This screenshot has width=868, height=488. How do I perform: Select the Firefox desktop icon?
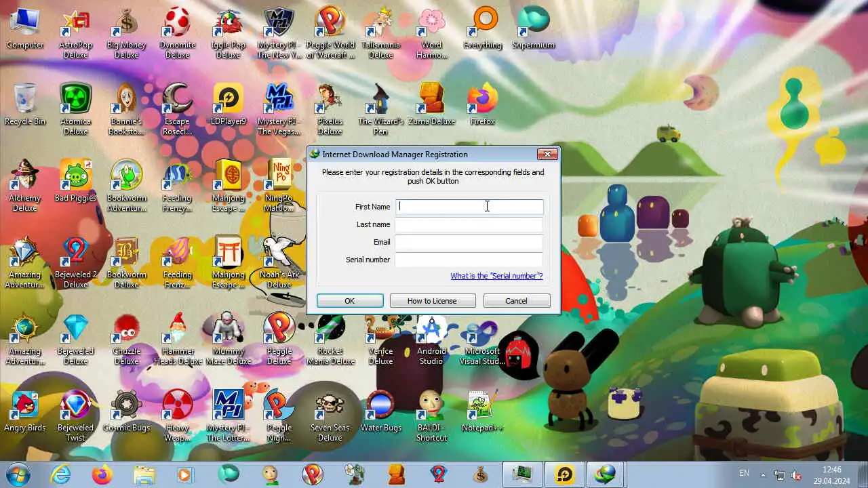point(483,105)
